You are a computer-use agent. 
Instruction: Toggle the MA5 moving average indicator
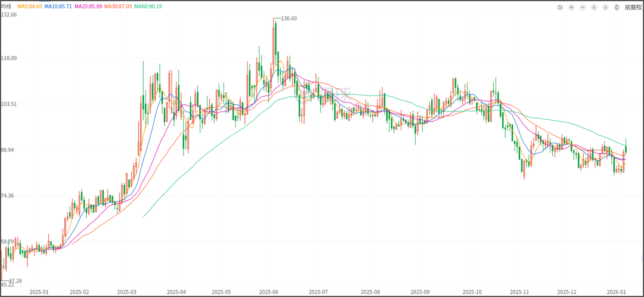click(29, 6)
